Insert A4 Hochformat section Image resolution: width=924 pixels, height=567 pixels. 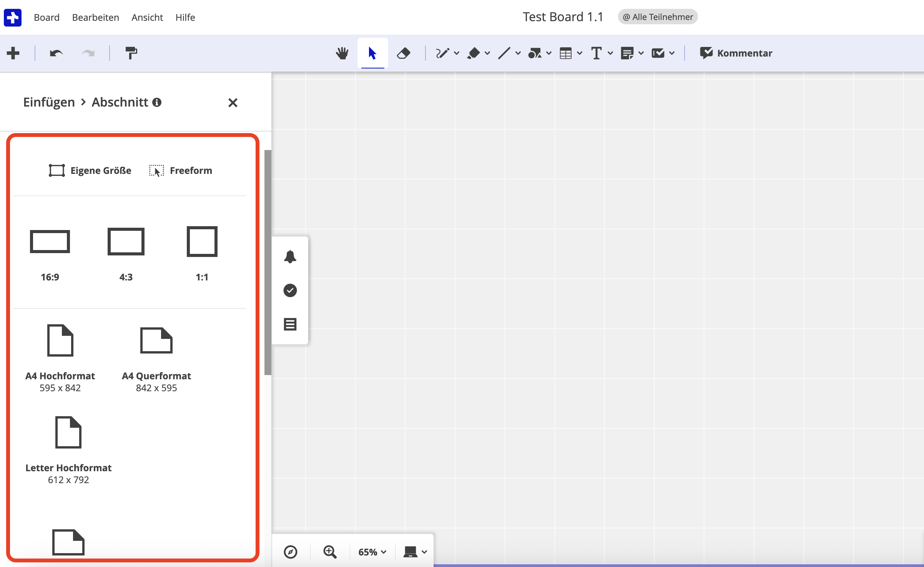click(60, 359)
